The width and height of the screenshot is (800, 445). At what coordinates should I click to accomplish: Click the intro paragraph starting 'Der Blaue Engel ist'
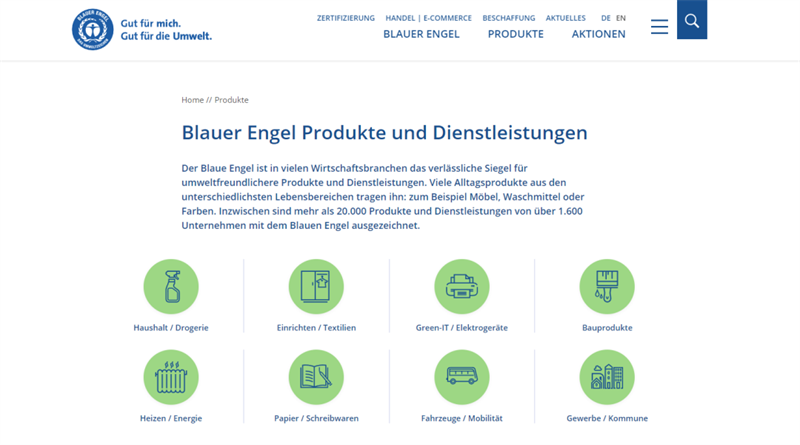click(x=383, y=196)
